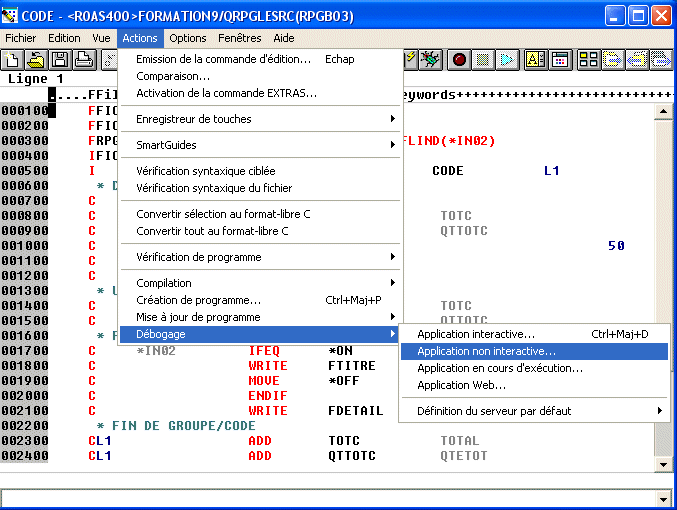Start keystroke recording with red circle icon

[460, 60]
